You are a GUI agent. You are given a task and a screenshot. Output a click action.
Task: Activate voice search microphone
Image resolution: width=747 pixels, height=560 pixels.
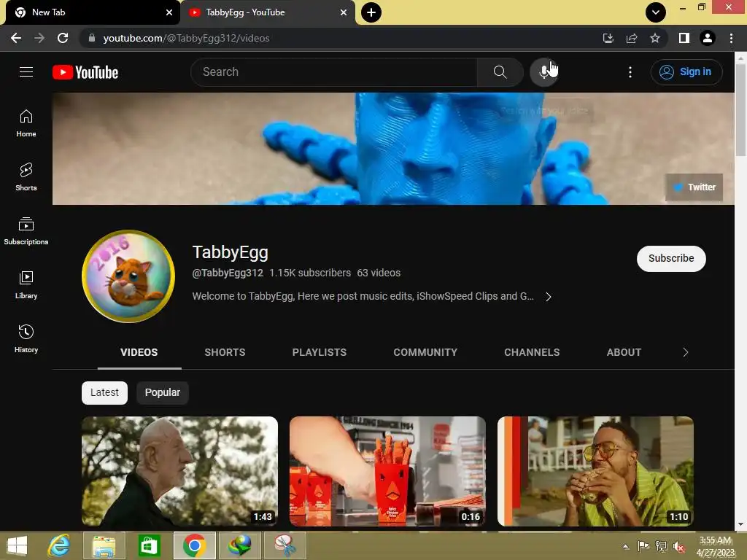544,72
